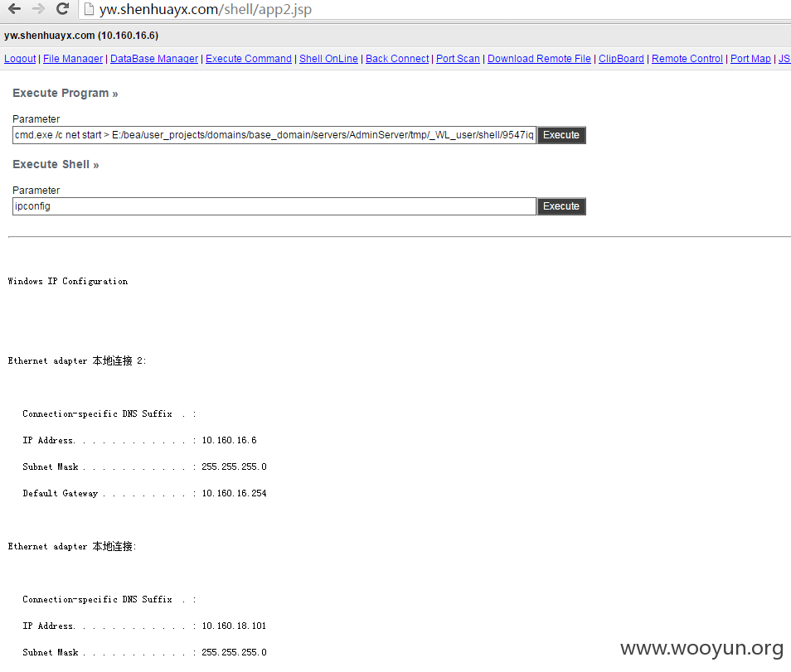Click the browser back arrow

click(15, 8)
